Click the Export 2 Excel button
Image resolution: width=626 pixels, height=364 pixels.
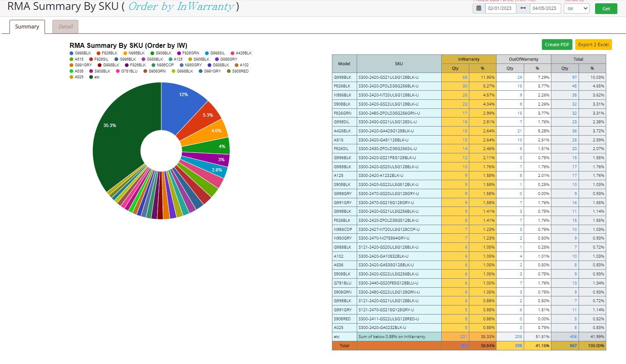click(593, 45)
